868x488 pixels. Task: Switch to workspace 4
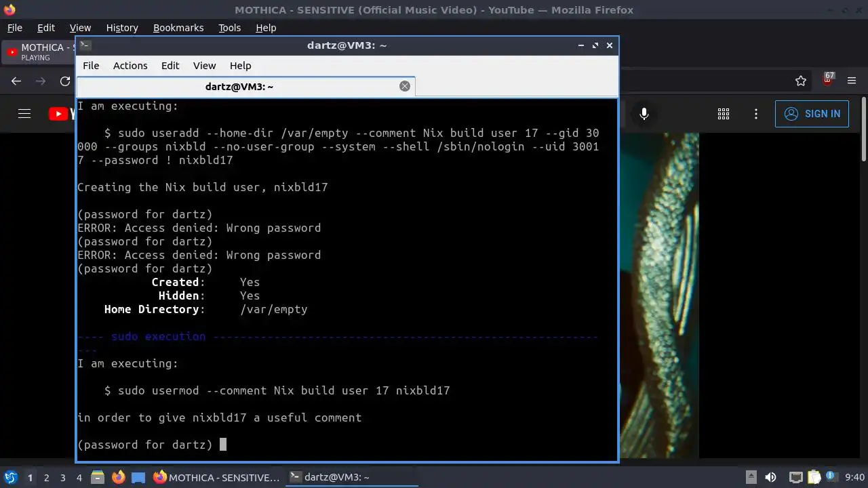click(79, 478)
